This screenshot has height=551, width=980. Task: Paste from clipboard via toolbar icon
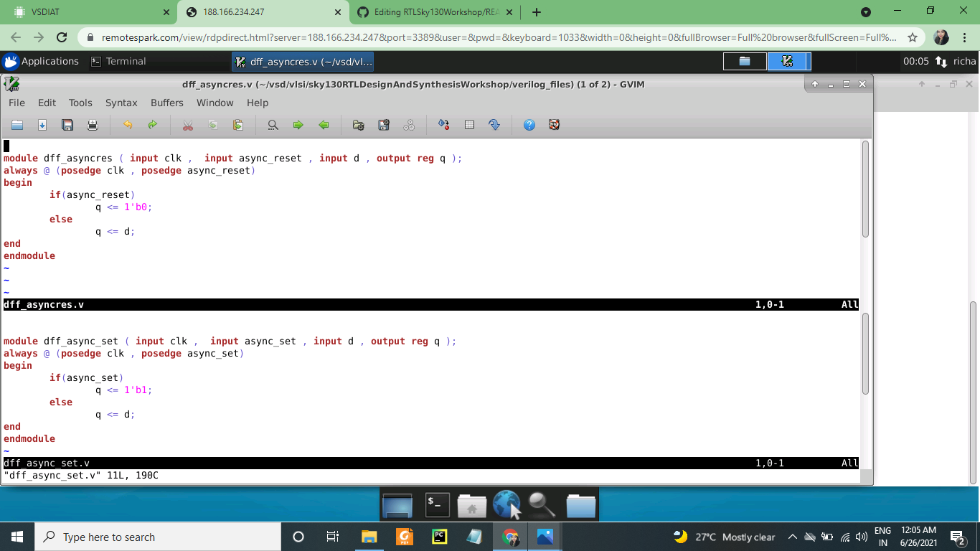point(237,125)
